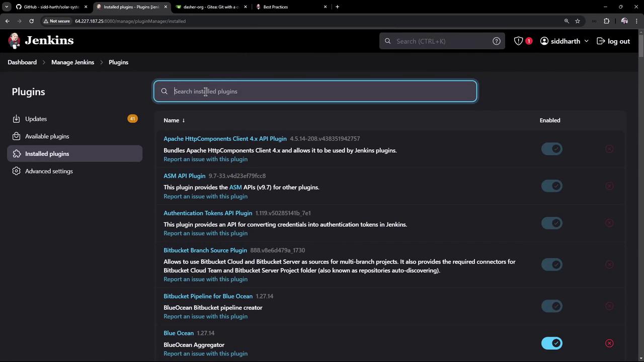Open the browser zoom magnifier icon

[x=567, y=21]
